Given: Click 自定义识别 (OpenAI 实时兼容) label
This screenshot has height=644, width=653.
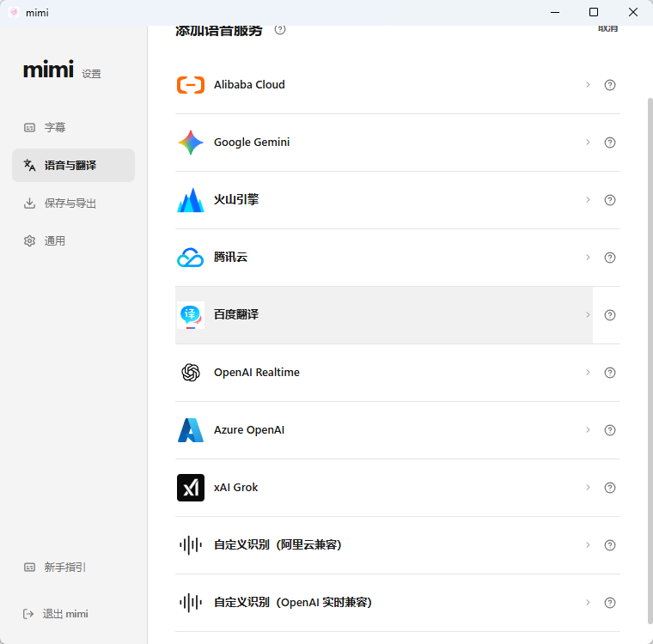Looking at the screenshot, I should 293,603.
